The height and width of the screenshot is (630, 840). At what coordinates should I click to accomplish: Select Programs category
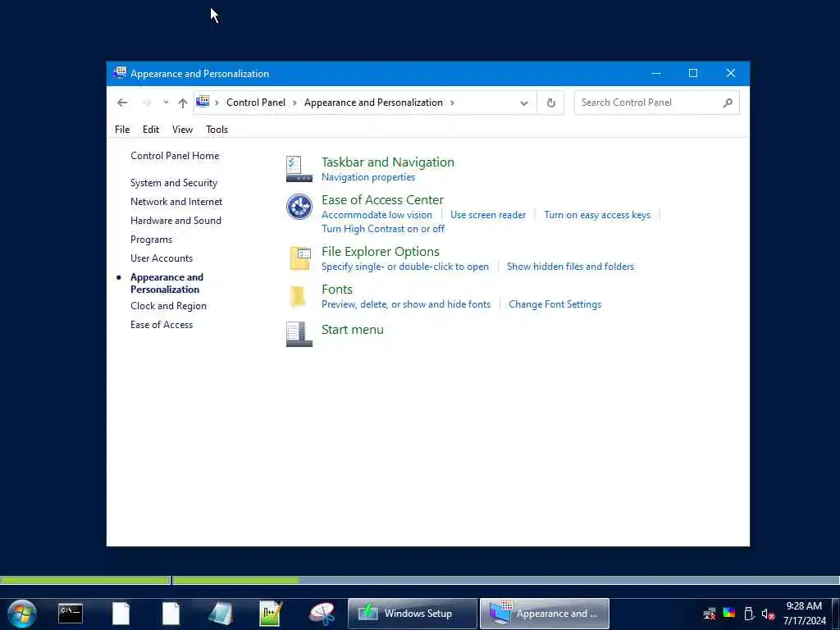point(151,240)
